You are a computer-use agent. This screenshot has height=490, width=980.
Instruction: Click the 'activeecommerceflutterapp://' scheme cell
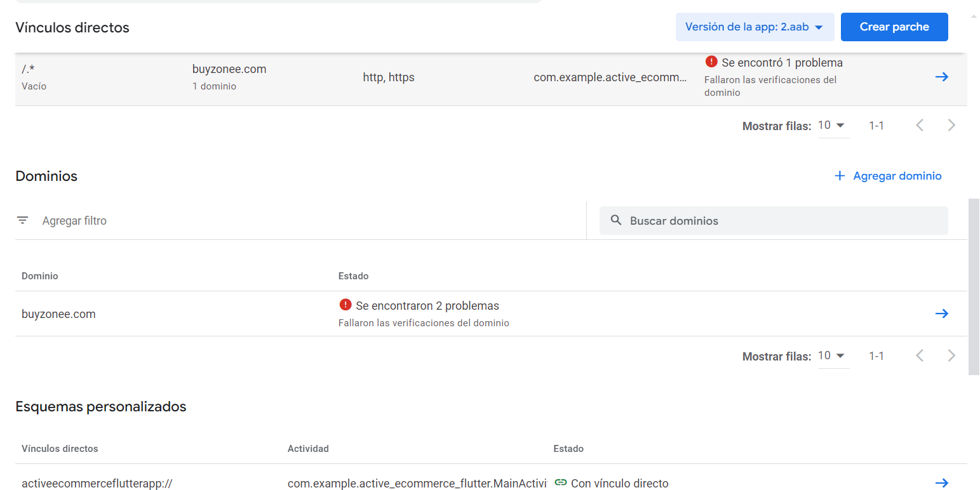pyautogui.click(x=97, y=484)
